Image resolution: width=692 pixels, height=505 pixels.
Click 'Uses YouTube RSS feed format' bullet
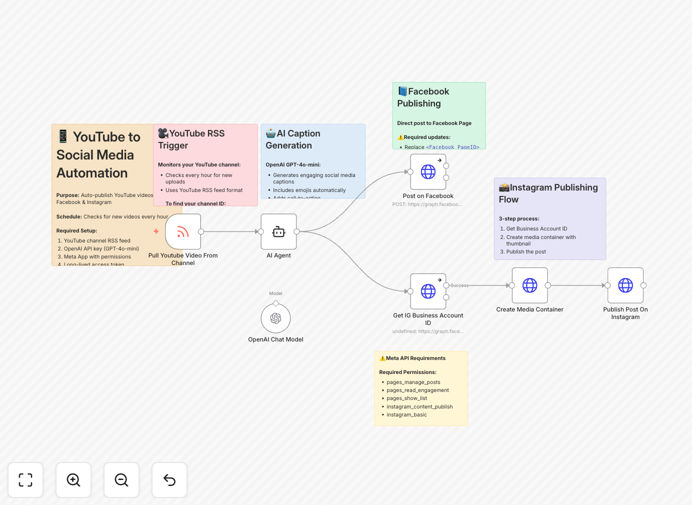tap(204, 190)
